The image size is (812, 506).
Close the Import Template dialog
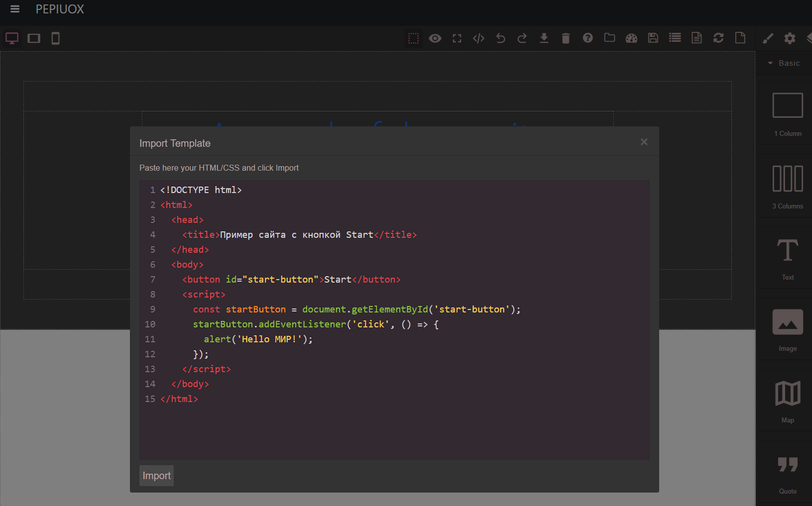tap(644, 142)
